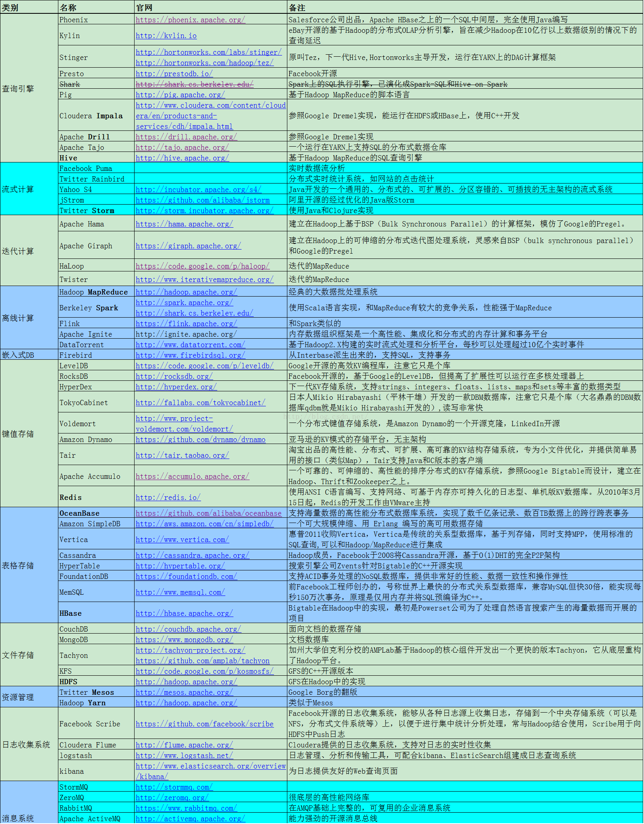The image size is (644, 824).
Task: Open the incubator.apache.org/s4 link
Action: (199, 189)
